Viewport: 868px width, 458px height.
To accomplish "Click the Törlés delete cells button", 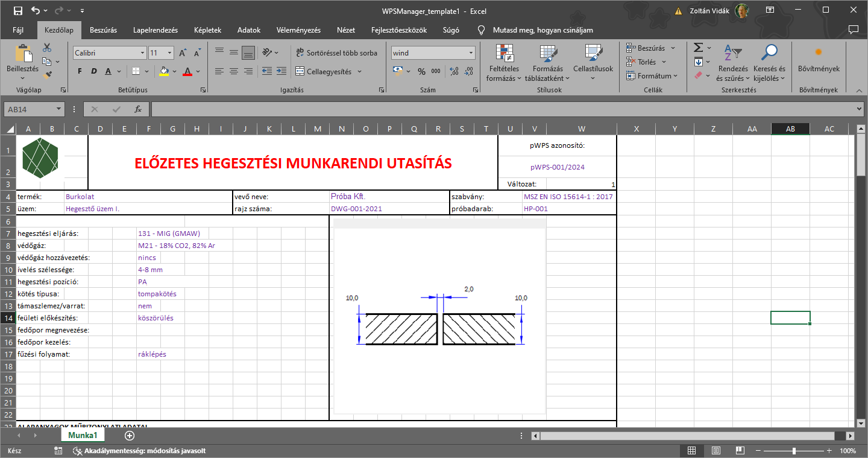I will coord(646,62).
